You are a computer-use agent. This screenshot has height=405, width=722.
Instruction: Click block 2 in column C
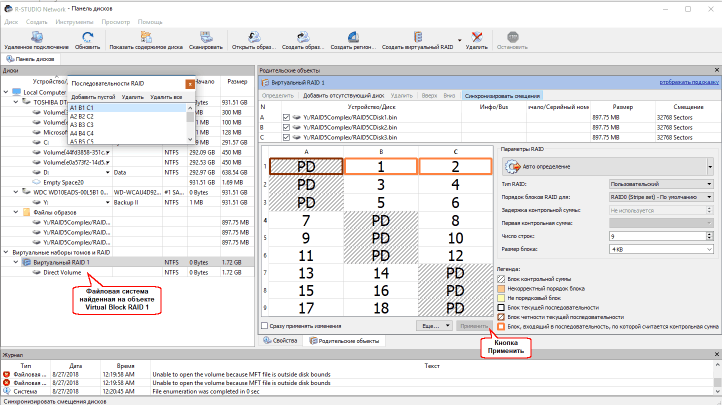[455, 167]
